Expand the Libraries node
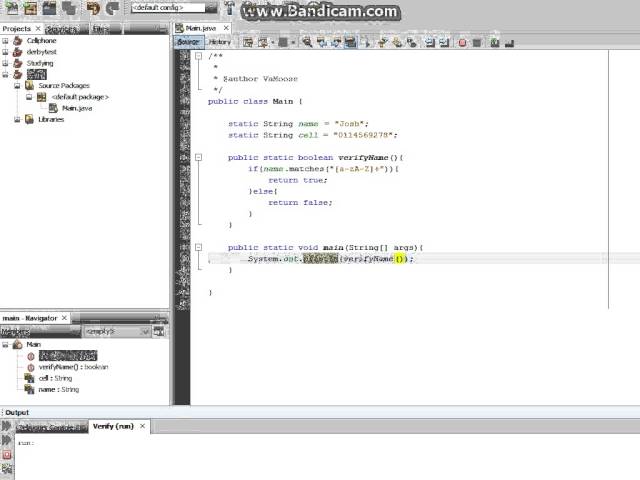This screenshot has height=480, width=640. click(17, 119)
